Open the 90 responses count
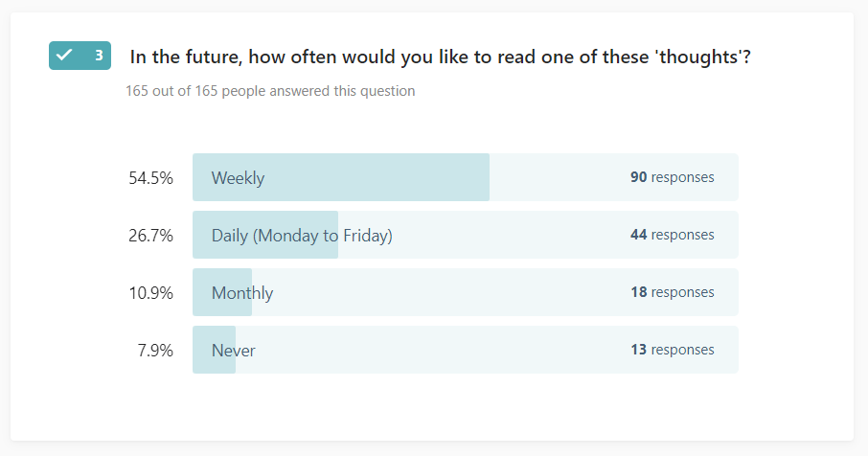This screenshot has width=868, height=456. tap(672, 177)
